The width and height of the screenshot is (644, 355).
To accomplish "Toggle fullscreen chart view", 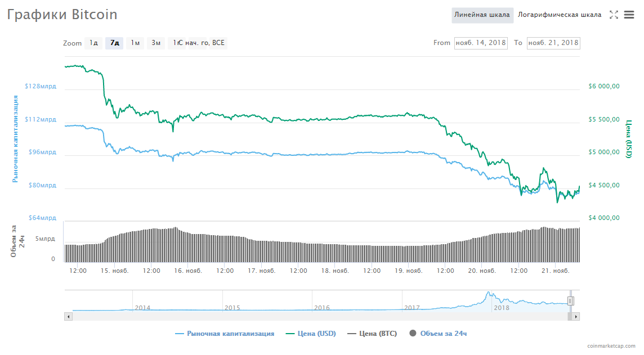I will point(614,15).
